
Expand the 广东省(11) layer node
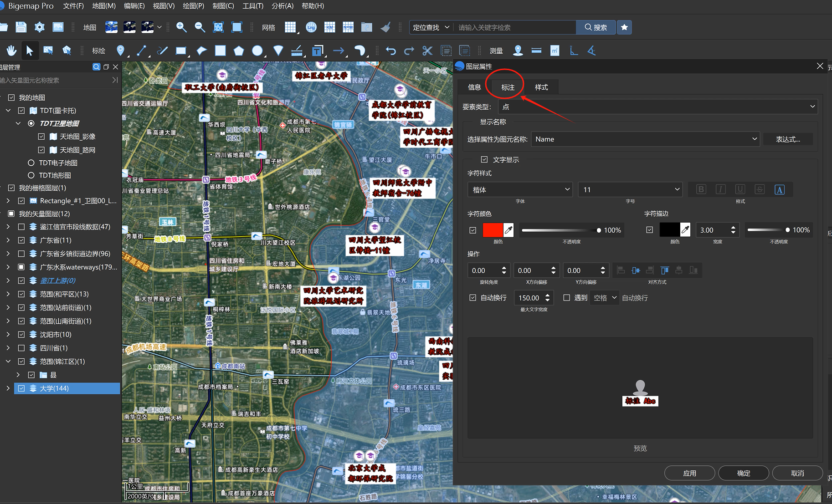(8, 240)
